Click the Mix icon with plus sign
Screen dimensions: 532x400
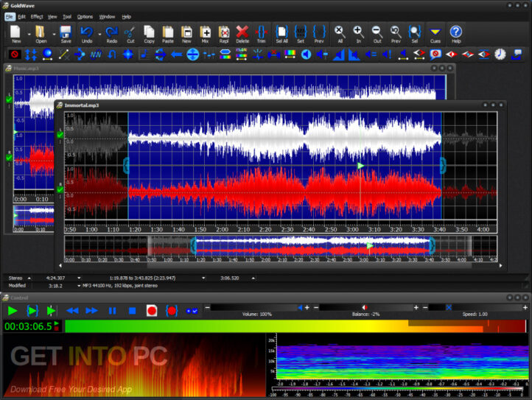click(x=205, y=35)
